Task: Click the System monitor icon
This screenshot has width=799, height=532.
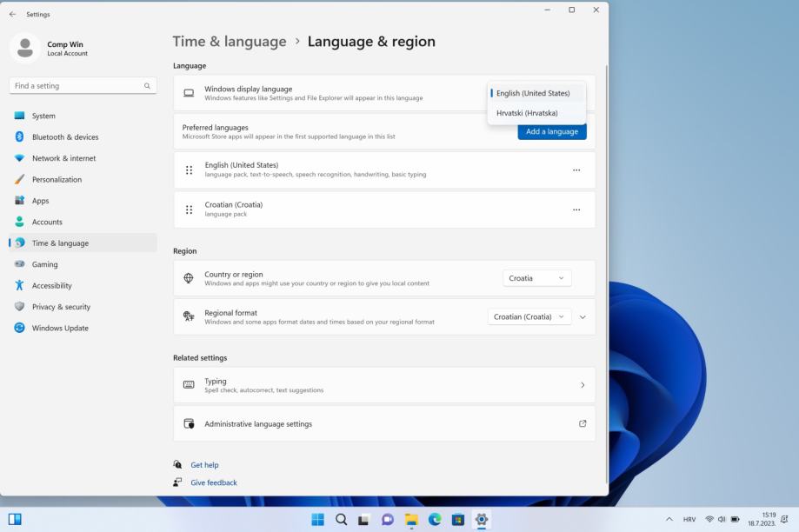Action: click(x=19, y=116)
